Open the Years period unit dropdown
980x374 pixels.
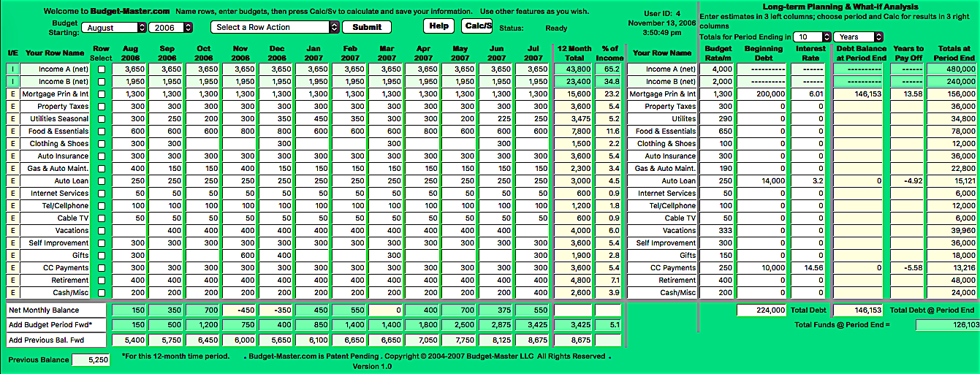tap(858, 37)
